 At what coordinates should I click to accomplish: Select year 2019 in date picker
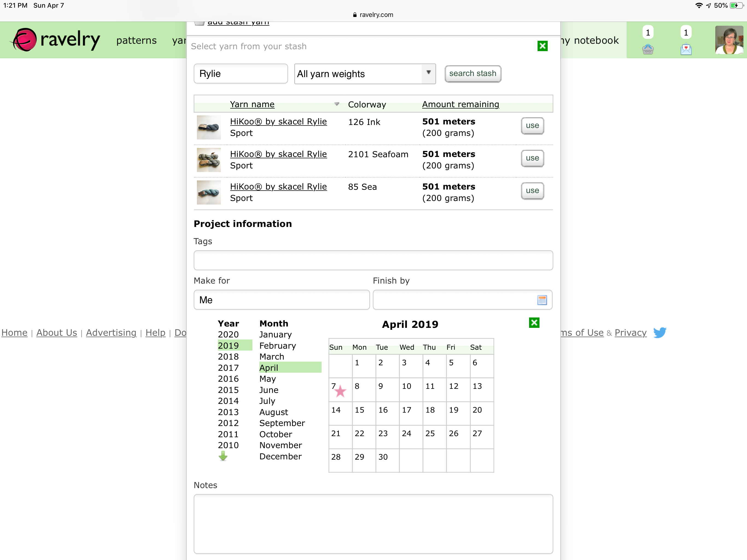click(235, 346)
